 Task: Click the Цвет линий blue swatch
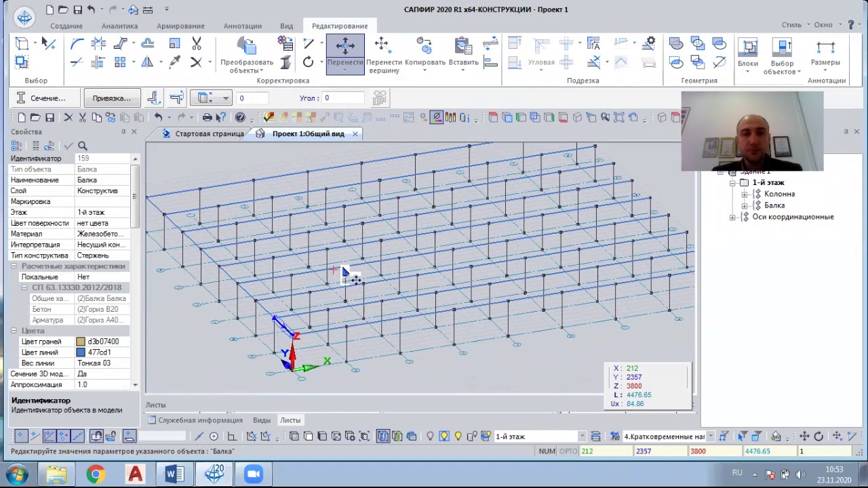point(81,352)
